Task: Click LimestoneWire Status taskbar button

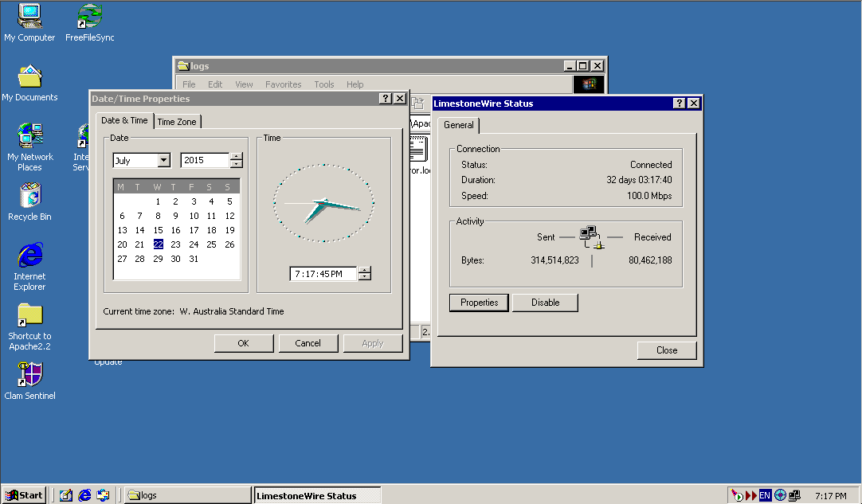Action: click(317, 495)
